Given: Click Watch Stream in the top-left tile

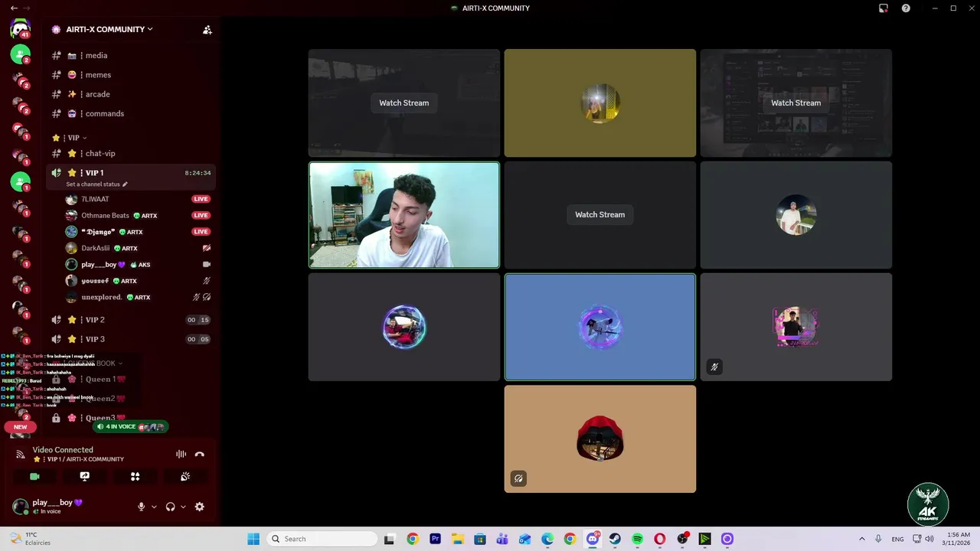Looking at the screenshot, I should (403, 103).
